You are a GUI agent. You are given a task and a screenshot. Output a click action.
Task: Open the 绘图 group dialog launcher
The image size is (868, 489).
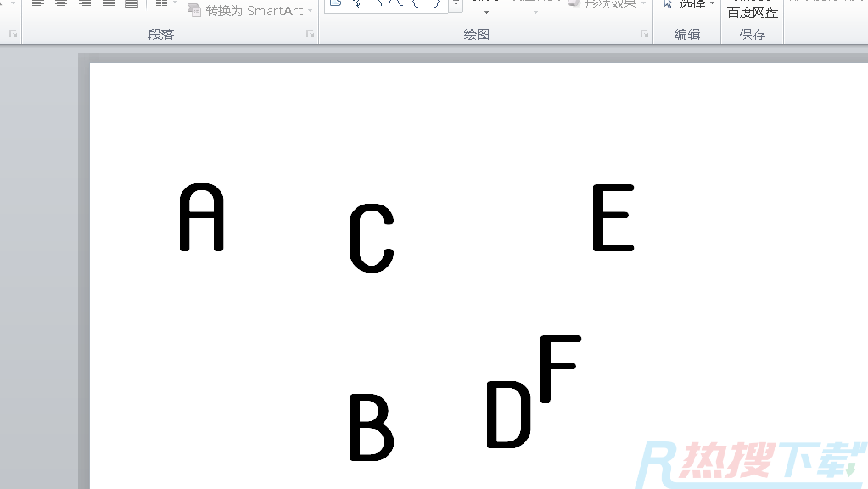[x=645, y=34]
